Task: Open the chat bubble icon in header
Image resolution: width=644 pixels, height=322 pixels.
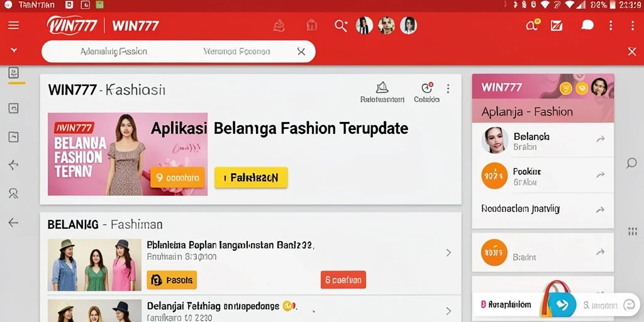Action: (587, 25)
